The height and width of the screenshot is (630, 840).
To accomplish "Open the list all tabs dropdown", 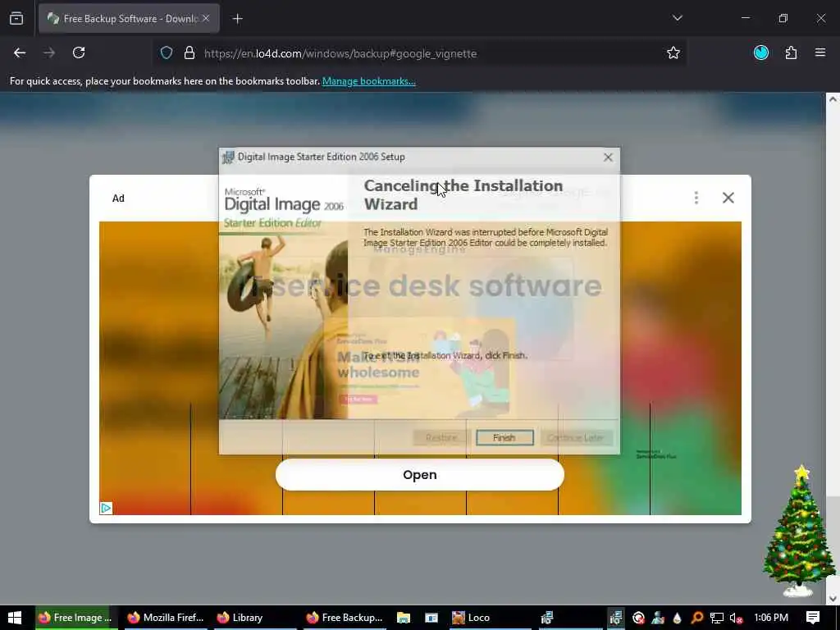I will click(x=677, y=18).
